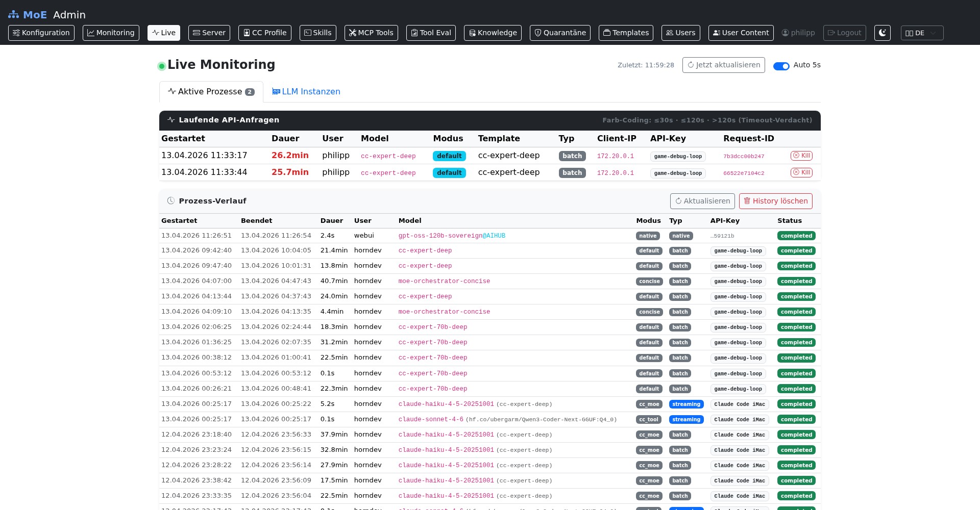The image size is (980, 510).
Task: Kill the 26.2min running API request
Action: click(x=801, y=156)
